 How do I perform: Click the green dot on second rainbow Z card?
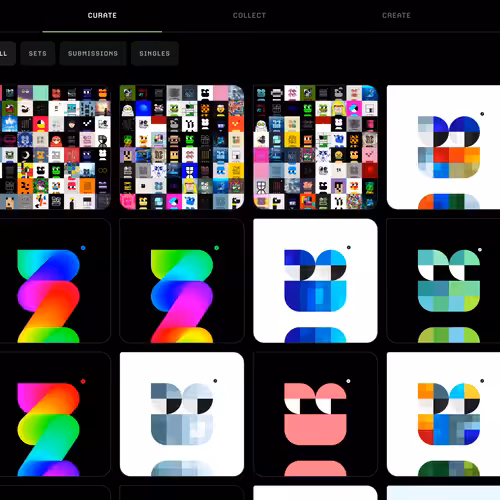pyautogui.click(x=216, y=248)
